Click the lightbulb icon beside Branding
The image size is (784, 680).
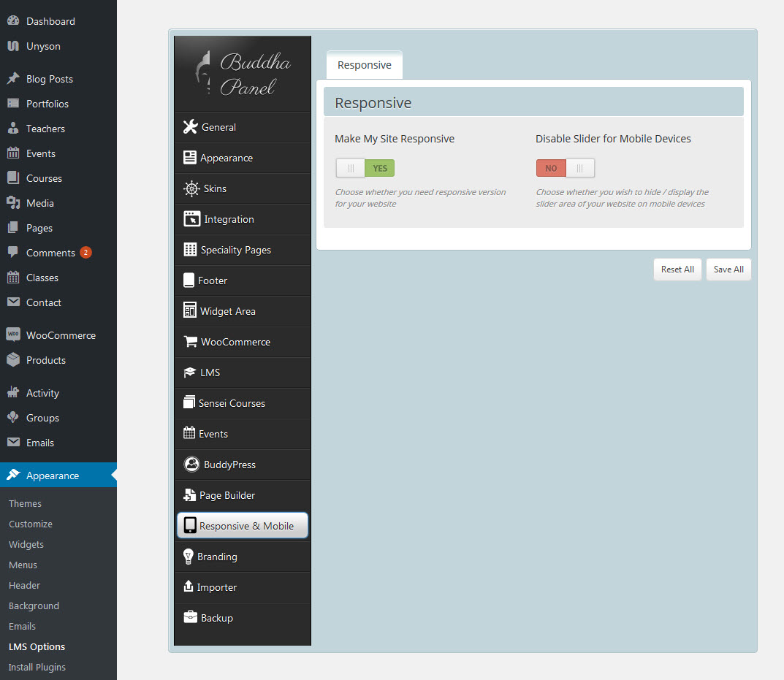[x=188, y=557]
